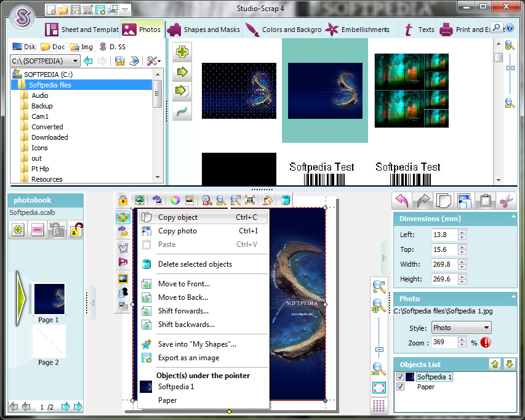The width and height of the screenshot is (525, 420).
Task: Click the Width input field
Action: 444,264
